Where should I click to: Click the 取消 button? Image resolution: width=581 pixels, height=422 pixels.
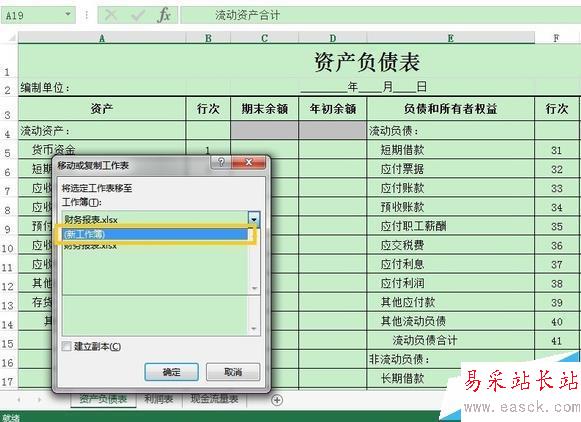pos(233,372)
